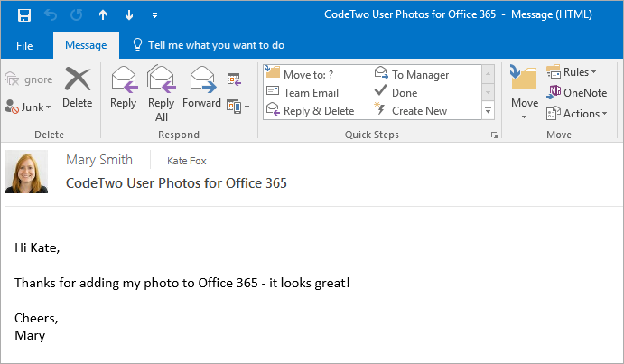Select the To Manager quick step
Image resolution: width=624 pixels, height=364 pixels.
point(412,74)
